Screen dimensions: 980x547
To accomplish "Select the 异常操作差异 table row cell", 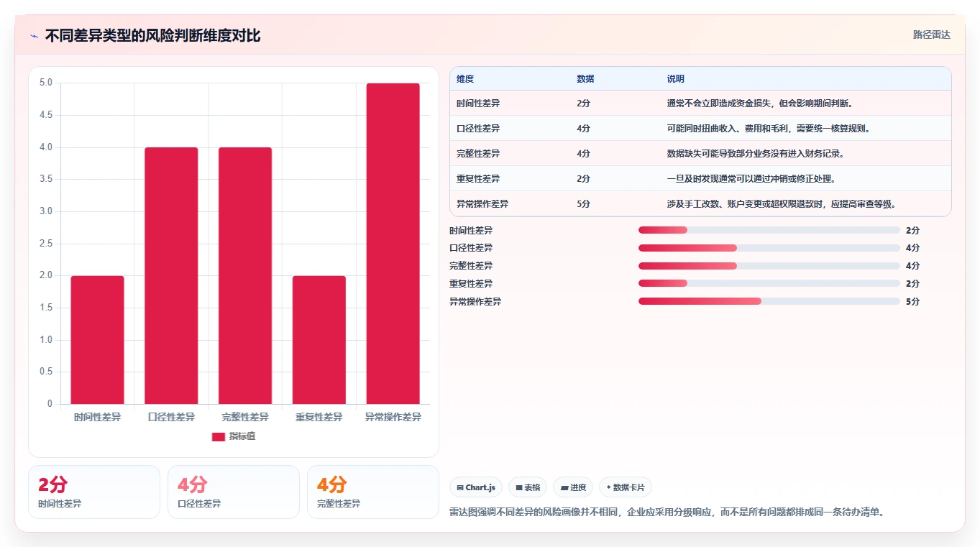I will tap(482, 204).
